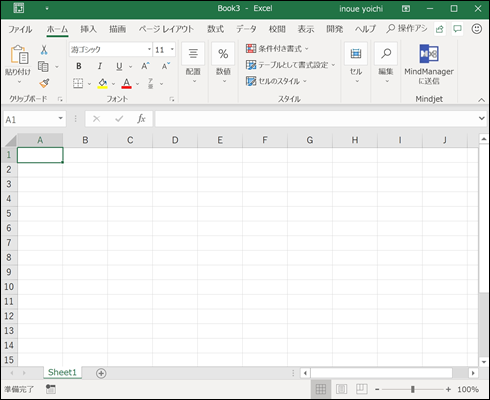Decrease font size with the smaller A icon

point(166,66)
